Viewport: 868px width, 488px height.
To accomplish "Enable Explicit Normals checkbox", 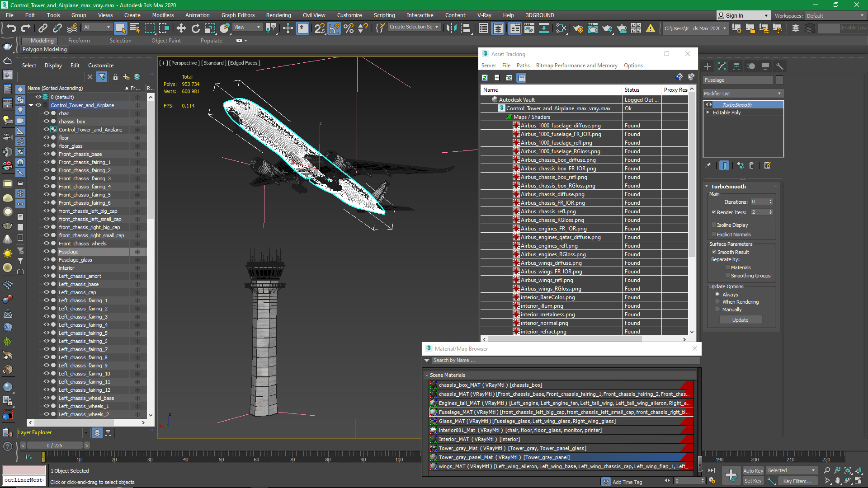I will pos(714,235).
